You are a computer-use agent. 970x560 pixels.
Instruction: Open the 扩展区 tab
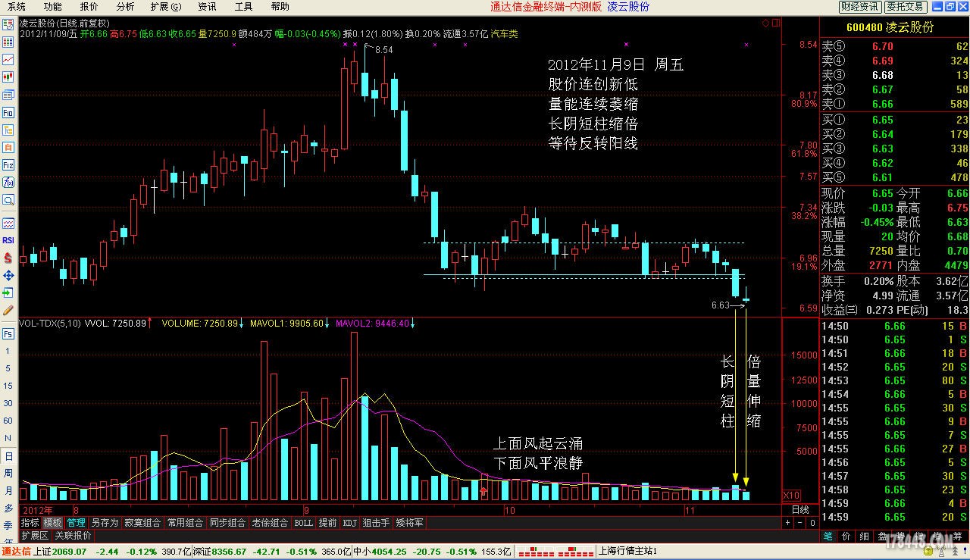tap(34, 536)
